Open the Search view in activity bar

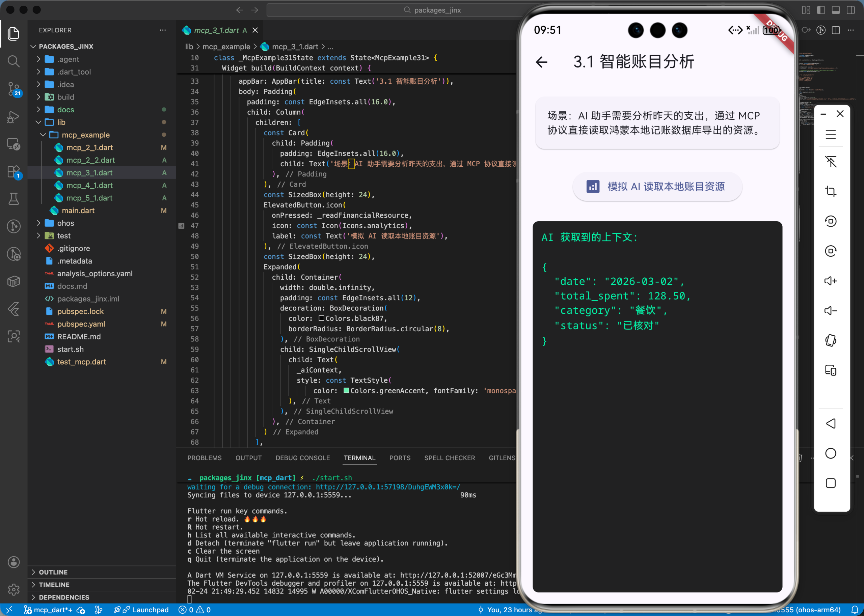13,61
